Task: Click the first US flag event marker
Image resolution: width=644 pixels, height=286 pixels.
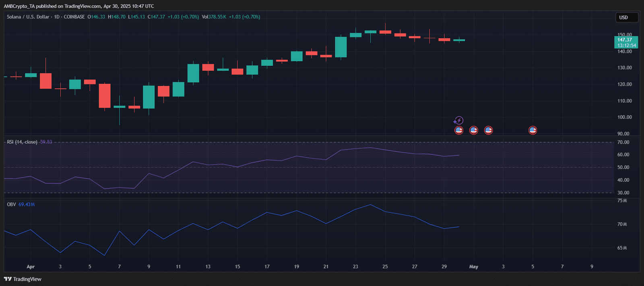Action: (459, 130)
